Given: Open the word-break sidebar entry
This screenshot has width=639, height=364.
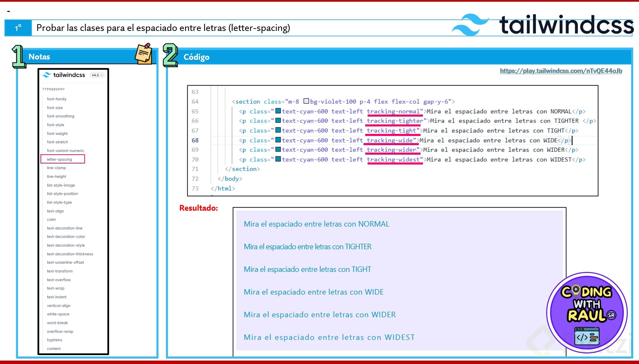Looking at the screenshot, I should 57,323.
